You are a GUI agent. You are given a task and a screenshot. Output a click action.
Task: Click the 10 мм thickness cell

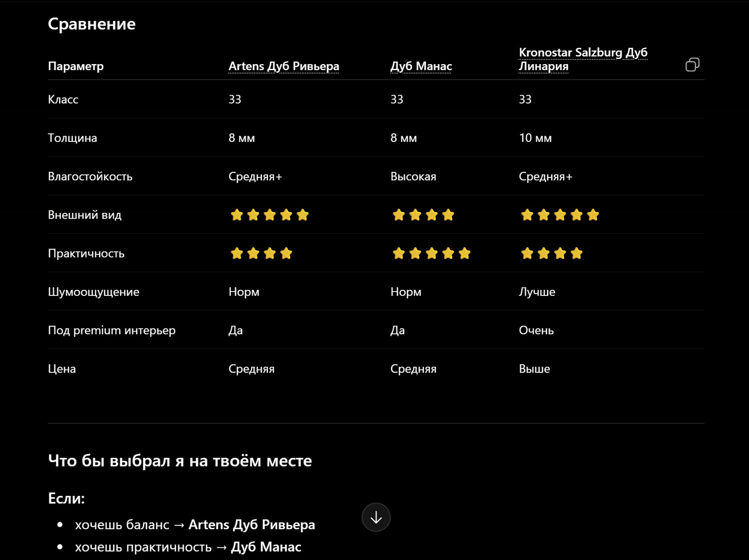tap(536, 138)
